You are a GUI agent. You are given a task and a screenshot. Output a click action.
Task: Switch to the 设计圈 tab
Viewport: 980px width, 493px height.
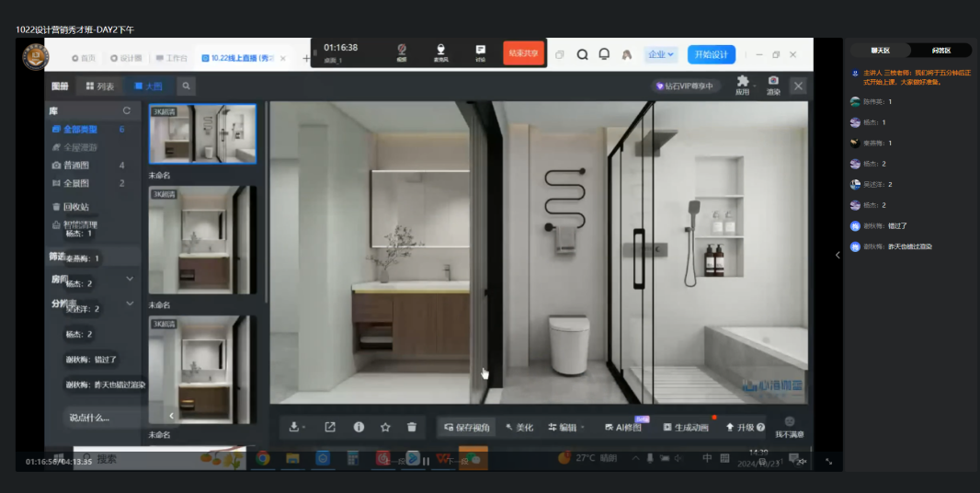pos(126,57)
